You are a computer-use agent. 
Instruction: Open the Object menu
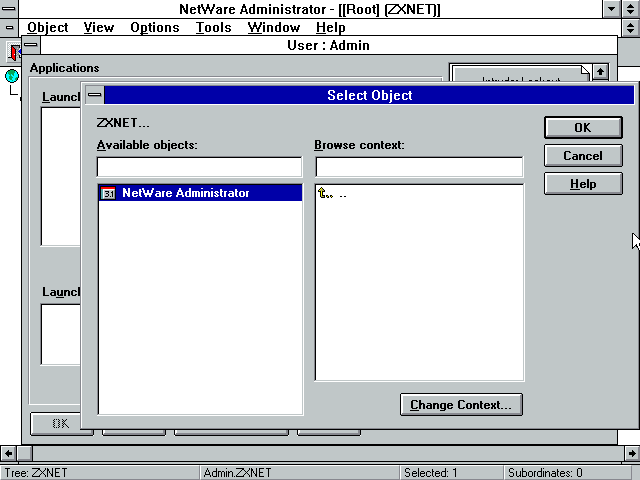(48, 27)
